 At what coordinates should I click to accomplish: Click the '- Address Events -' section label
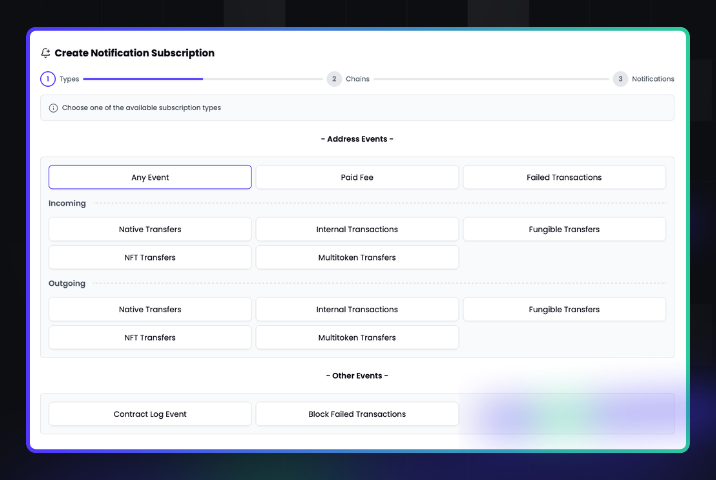point(357,139)
